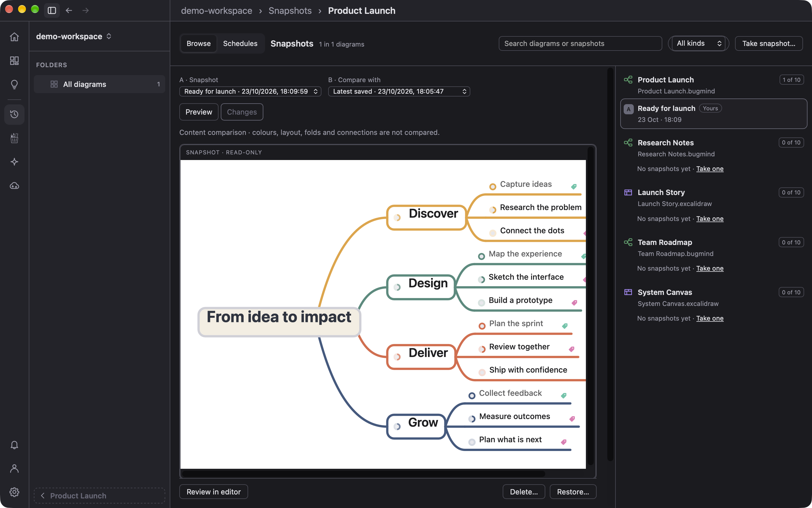This screenshot has height=508, width=812.
Task: Click the Launch Story canvas icon
Action: [628, 192]
